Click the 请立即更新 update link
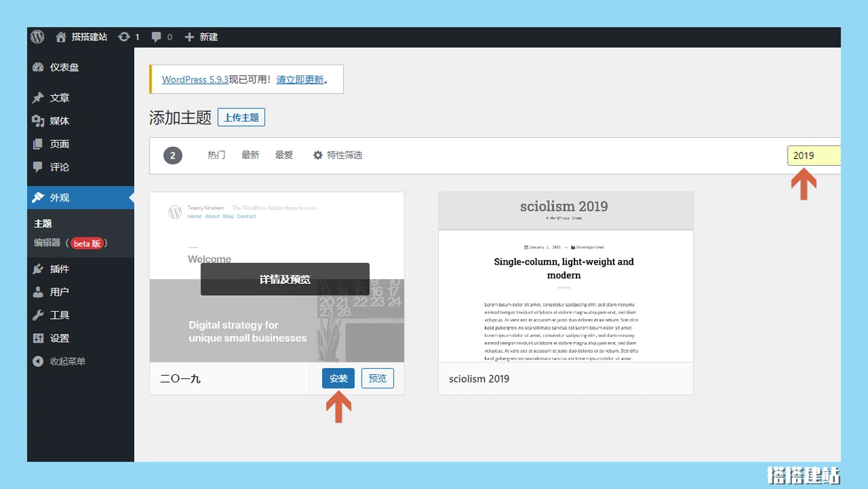Image resolution: width=868 pixels, height=489 pixels. pyautogui.click(x=300, y=80)
